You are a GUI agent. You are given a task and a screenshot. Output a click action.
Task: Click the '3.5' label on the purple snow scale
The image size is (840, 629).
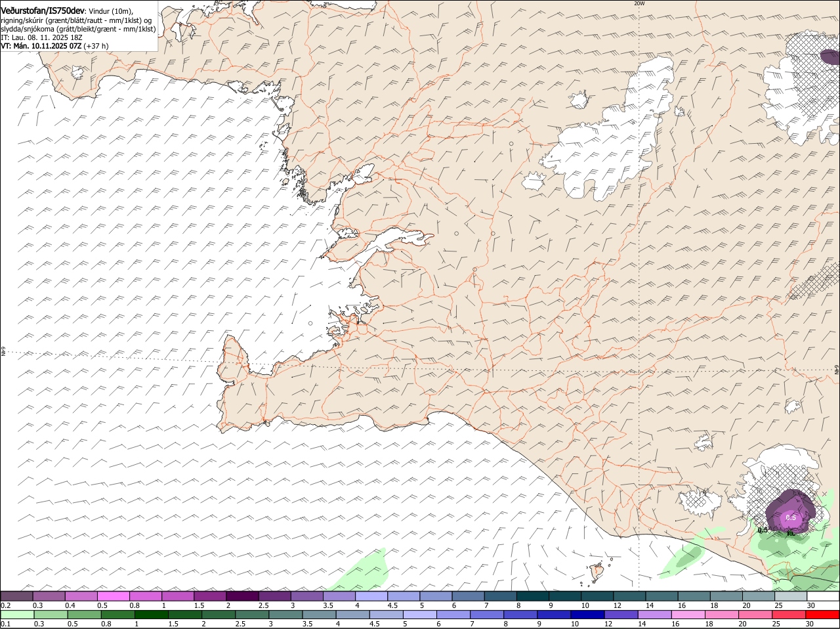(328, 605)
